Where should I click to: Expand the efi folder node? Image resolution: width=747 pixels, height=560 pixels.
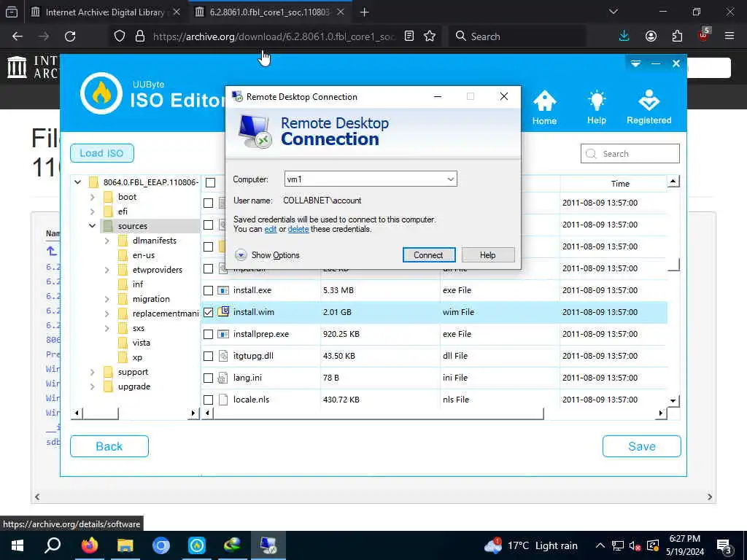click(x=93, y=211)
